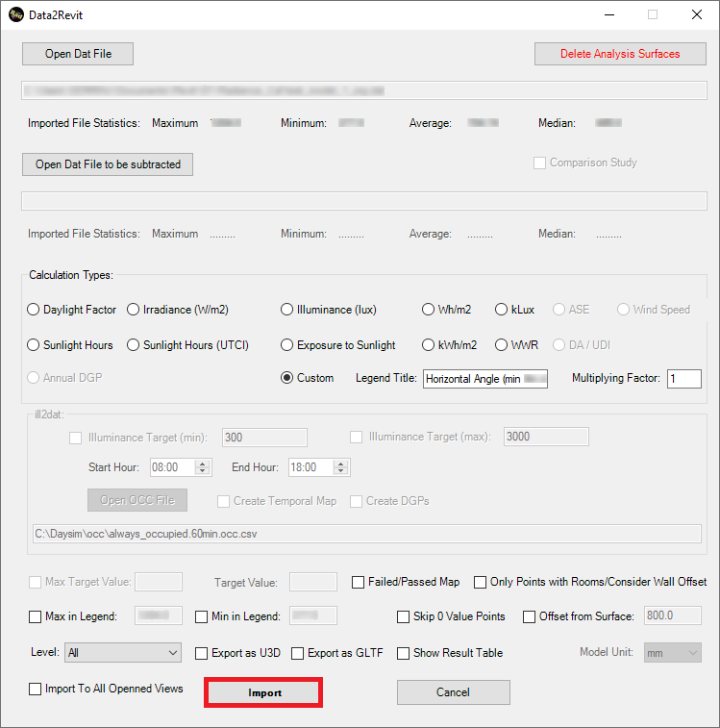
Task: Select Irradiance (W/m2) option
Action: tap(133, 310)
